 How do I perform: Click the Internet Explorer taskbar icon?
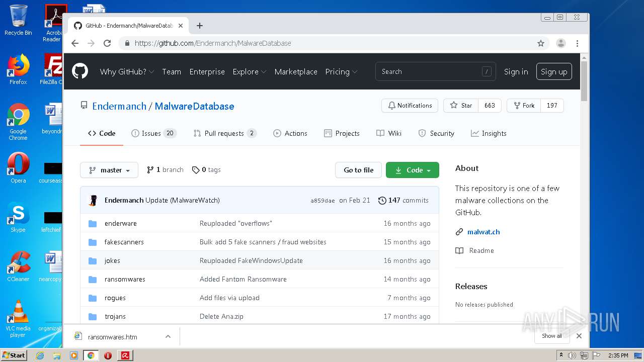[40, 355]
